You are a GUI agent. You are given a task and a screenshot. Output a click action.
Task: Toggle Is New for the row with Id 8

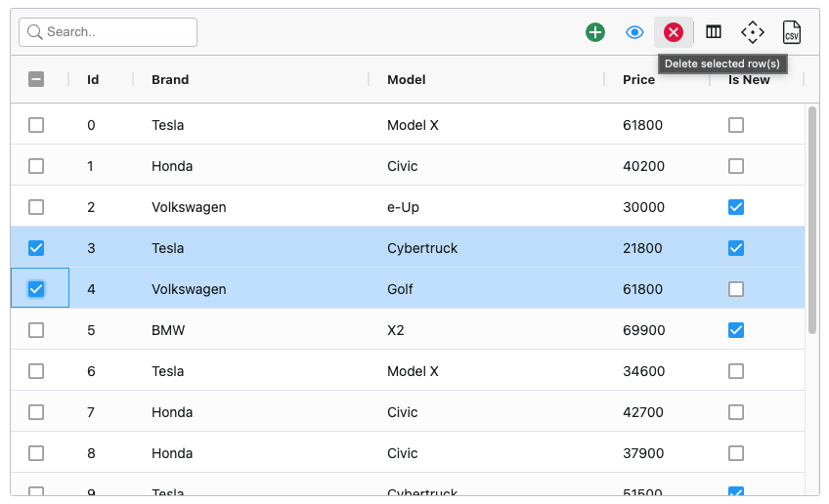pos(736,453)
